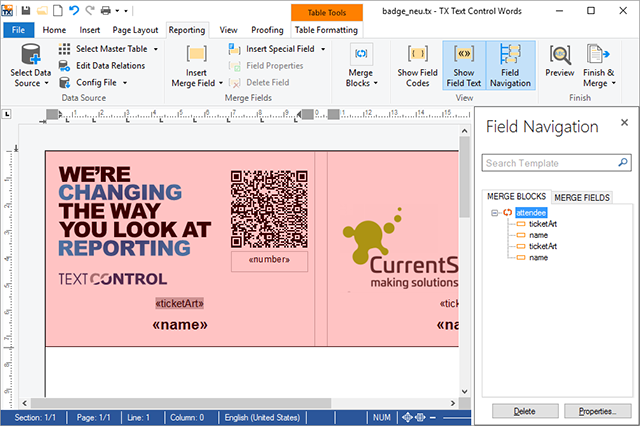The height and width of the screenshot is (426, 640).
Task: Select the second ticketArt tree item
Action: (542, 246)
